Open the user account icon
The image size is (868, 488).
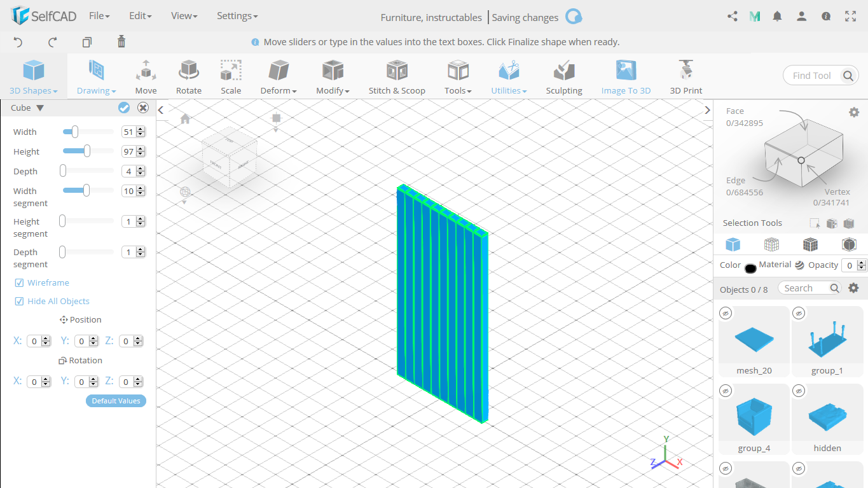[802, 17]
